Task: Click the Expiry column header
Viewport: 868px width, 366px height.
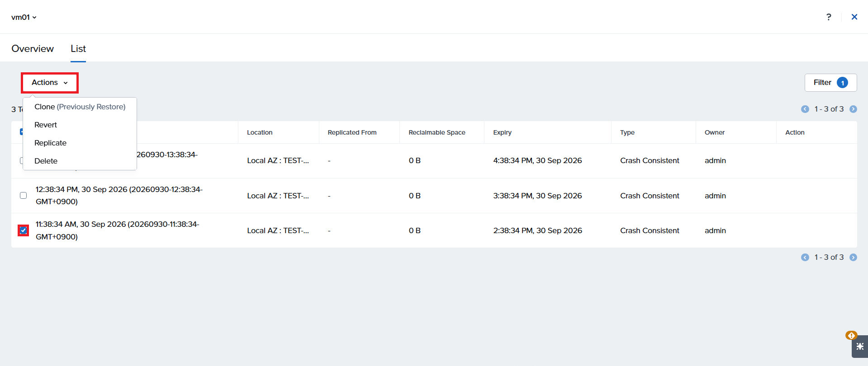Action: pos(502,132)
